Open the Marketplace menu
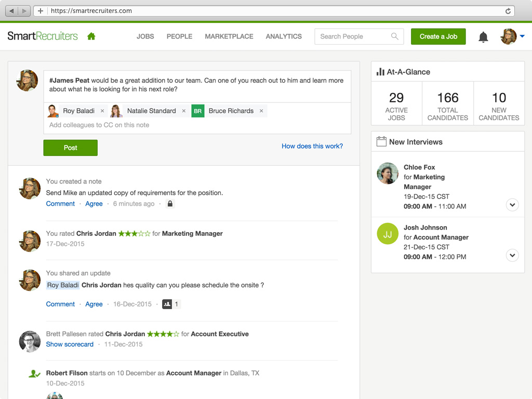 pos(229,36)
